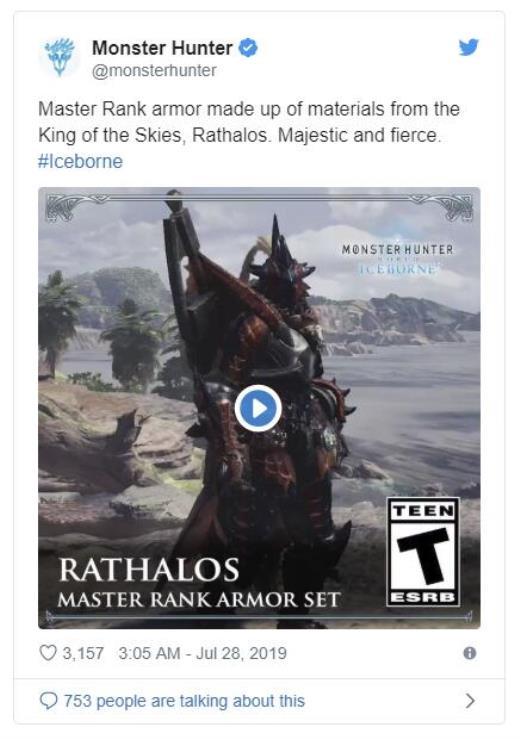520x739 pixels.
Task: Click the Monster Hunter Iceborne video logo
Action: pos(397,259)
